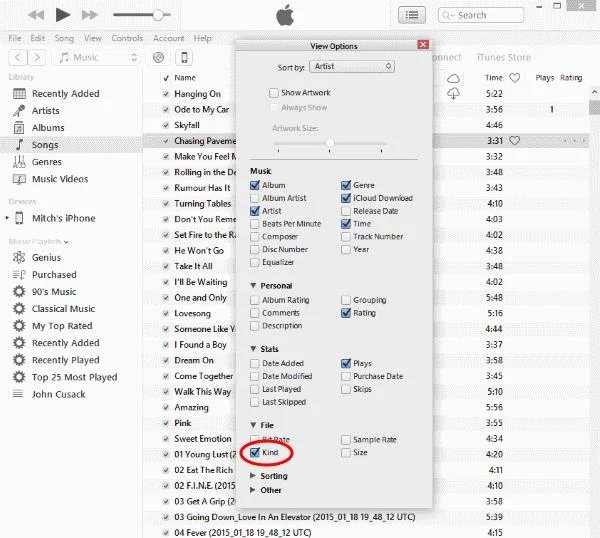Skip forward to the next track

(90, 15)
